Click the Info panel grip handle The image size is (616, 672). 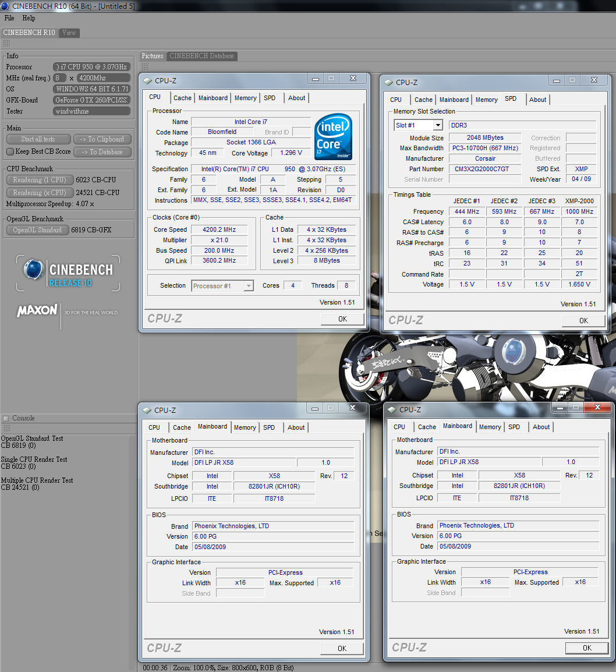(x=6, y=44)
